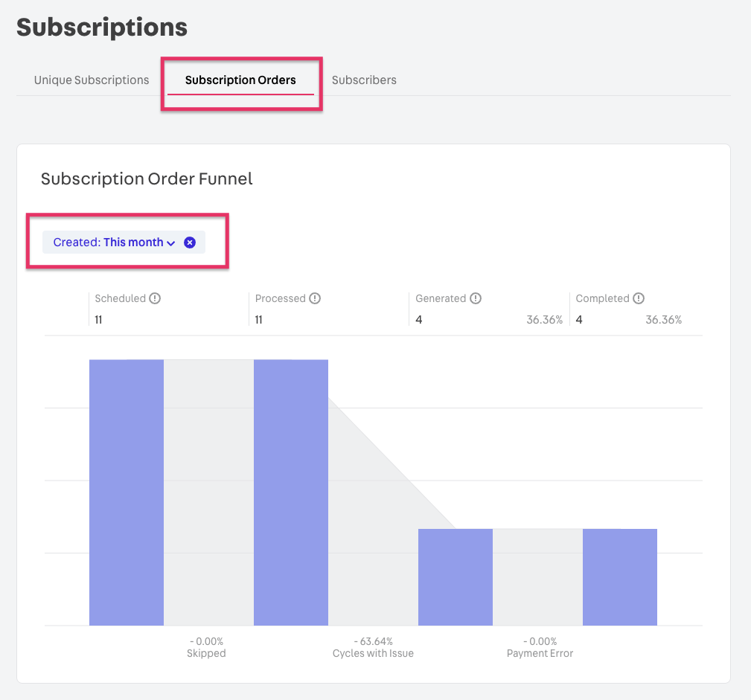This screenshot has width=751, height=700.
Task: Click the info icon next to Completed
Action: pyautogui.click(x=639, y=298)
